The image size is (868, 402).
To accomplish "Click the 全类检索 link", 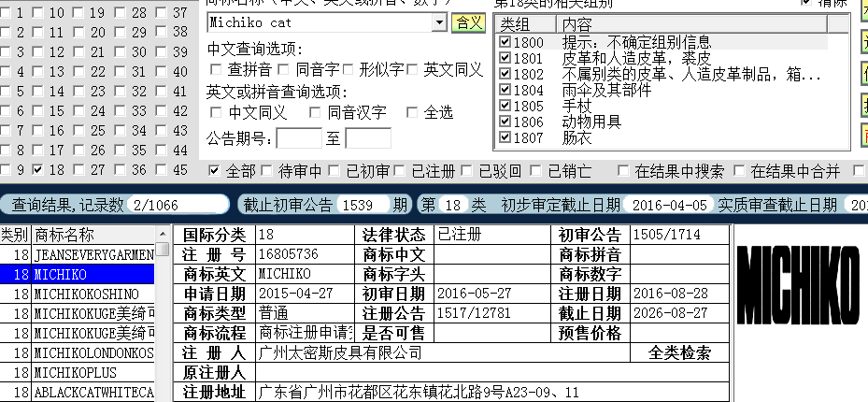I will point(679,352).
